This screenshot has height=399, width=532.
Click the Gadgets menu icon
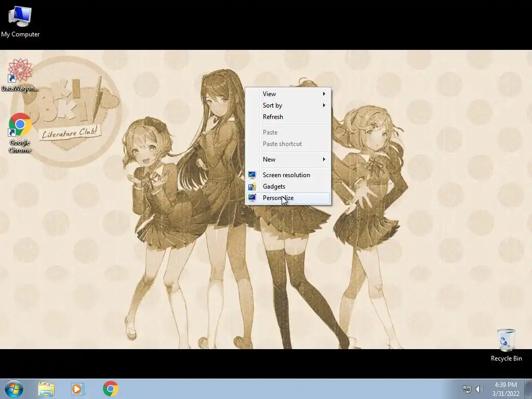[x=252, y=187]
